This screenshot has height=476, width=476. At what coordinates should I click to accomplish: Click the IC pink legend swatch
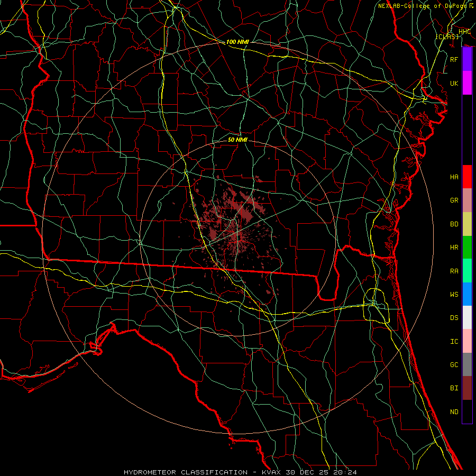[x=467, y=341]
